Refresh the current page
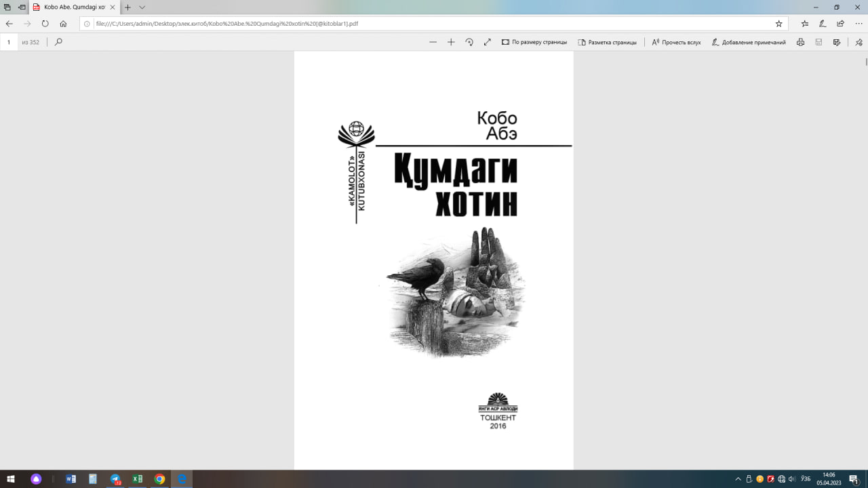Viewport: 868px width, 488px height. (x=45, y=23)
